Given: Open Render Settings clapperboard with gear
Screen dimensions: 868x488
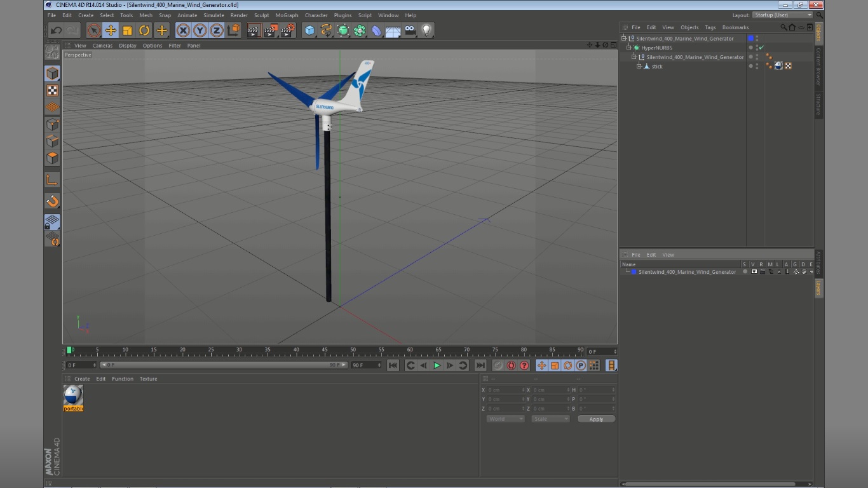Looking at the screenshot, I should (288, 30).
